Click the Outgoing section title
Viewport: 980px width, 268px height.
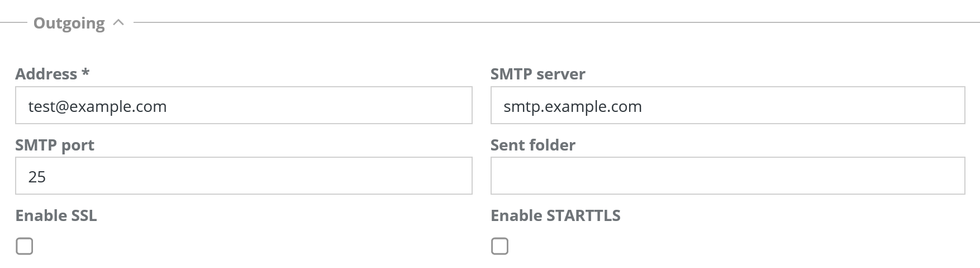click(x=69, y=23)
